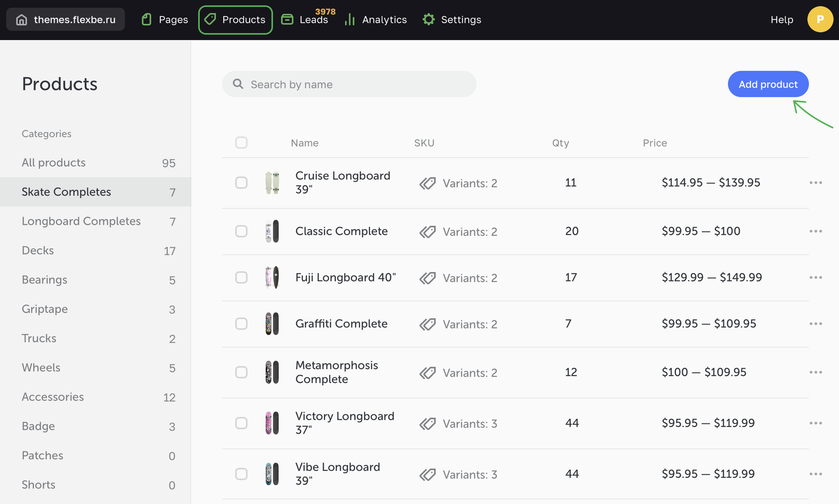Open more options for Graffiti Complete
The height and width of the screenshot is (504, 839).
[815, 324]
